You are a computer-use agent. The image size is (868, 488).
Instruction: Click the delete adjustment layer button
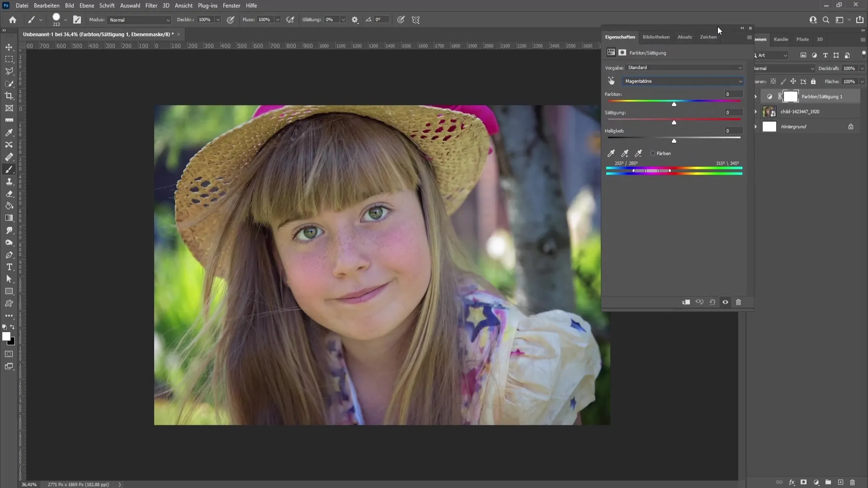click(x=738, y=302)
